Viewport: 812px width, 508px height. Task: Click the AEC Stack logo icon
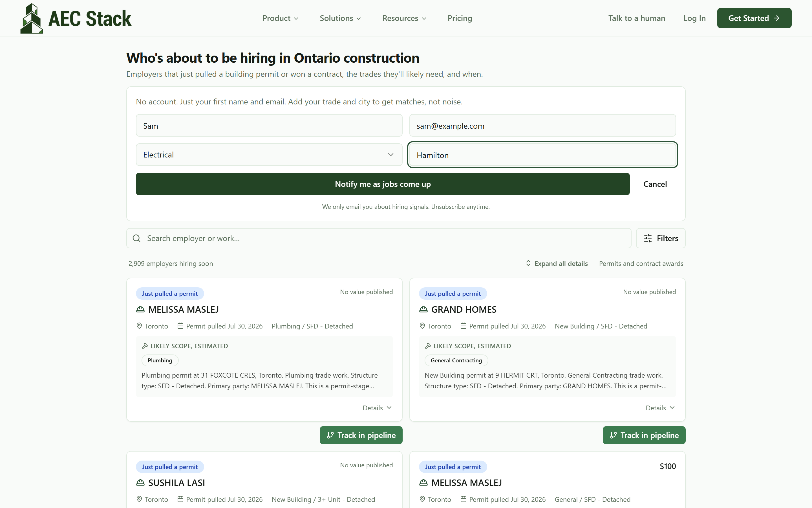[x=32, y=18]
